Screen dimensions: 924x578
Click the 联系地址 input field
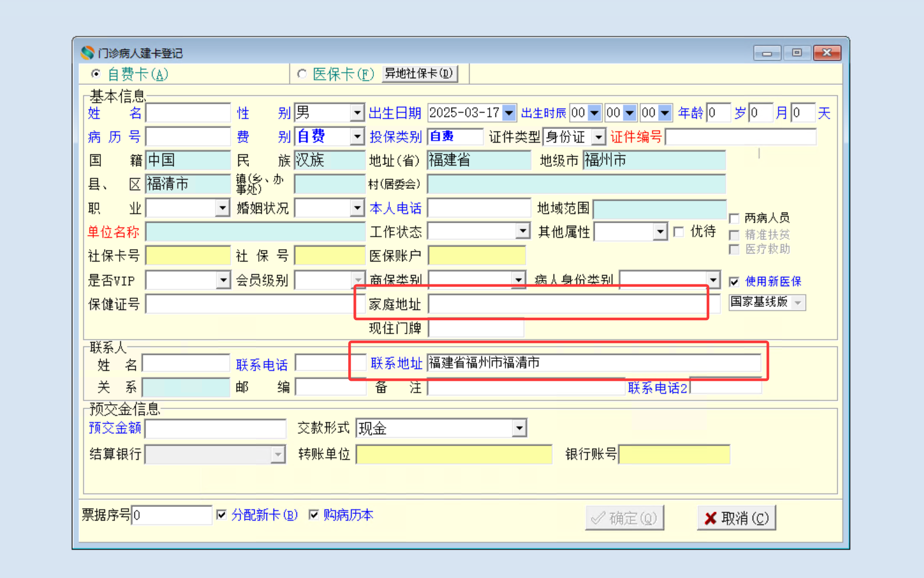point(594,363)
